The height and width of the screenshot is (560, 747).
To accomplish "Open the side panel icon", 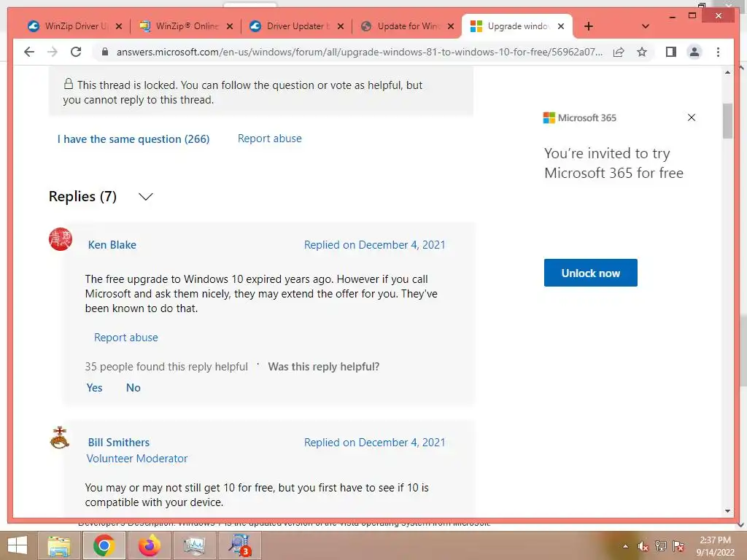I will coord(671,52).
